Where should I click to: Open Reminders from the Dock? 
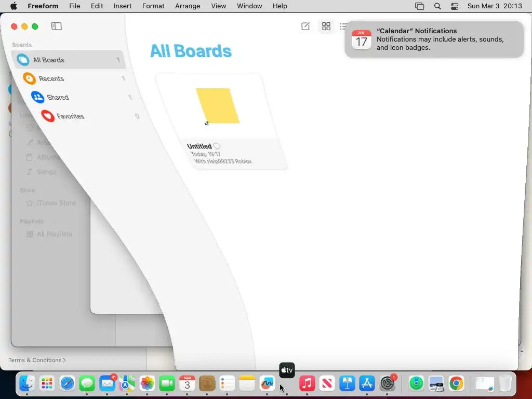227,383
